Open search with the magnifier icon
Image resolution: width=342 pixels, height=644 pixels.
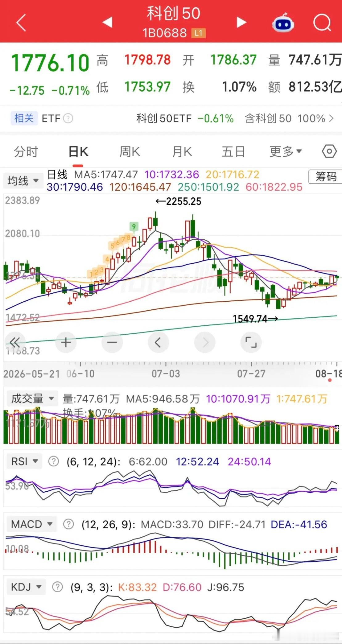(x=322, y=23)
